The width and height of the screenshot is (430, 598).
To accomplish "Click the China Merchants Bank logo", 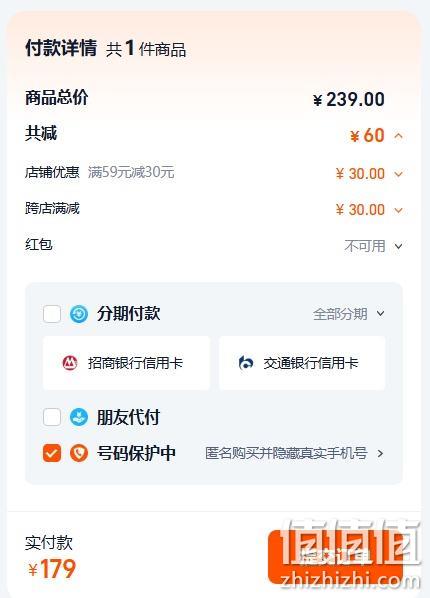I will pyautogui.click(x=70, y=363).
